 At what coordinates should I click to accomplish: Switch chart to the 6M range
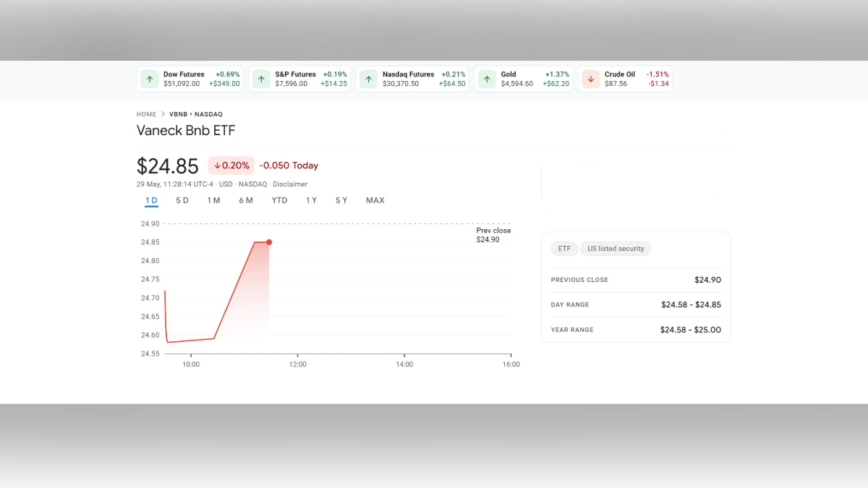(x=246, y=200)
